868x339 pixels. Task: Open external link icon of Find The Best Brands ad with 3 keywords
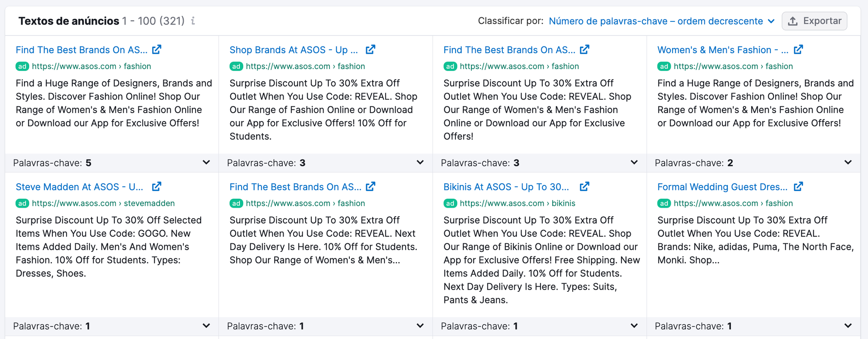[x=584, y=49]
